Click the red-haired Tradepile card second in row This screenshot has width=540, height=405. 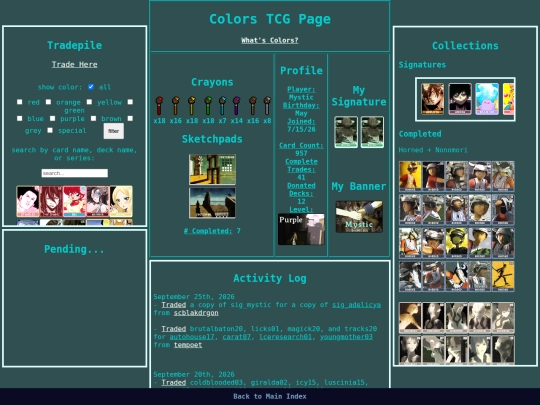point(51,201)
